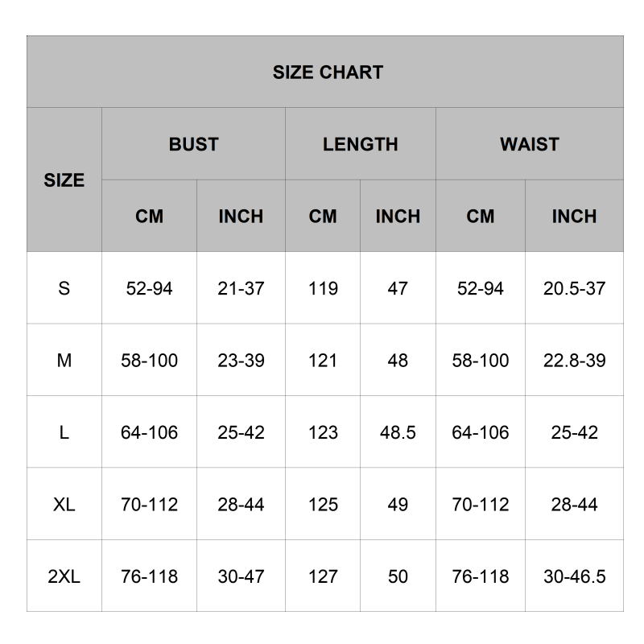Select the XL size row label
The image size is (644, 644).
(64, 505)
